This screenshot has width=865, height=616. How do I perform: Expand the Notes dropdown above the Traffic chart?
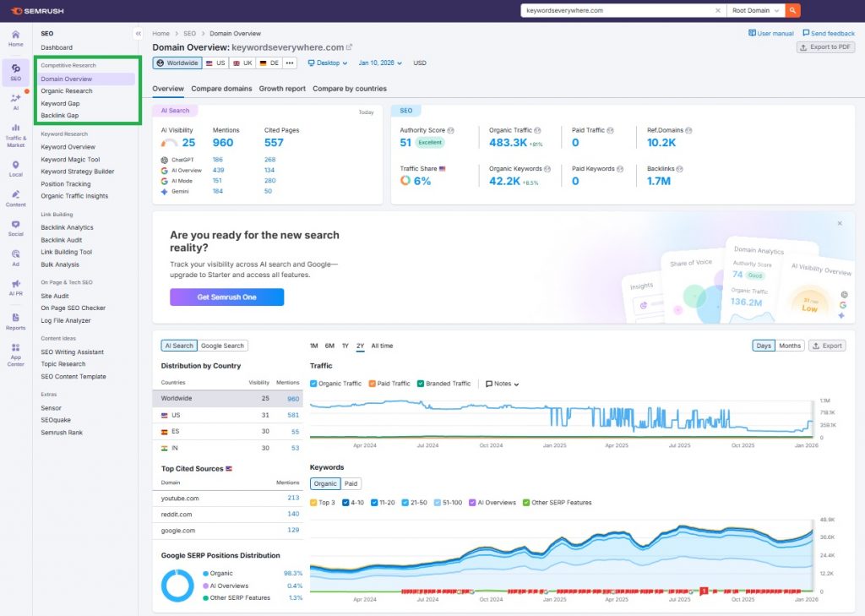point(501,383)
